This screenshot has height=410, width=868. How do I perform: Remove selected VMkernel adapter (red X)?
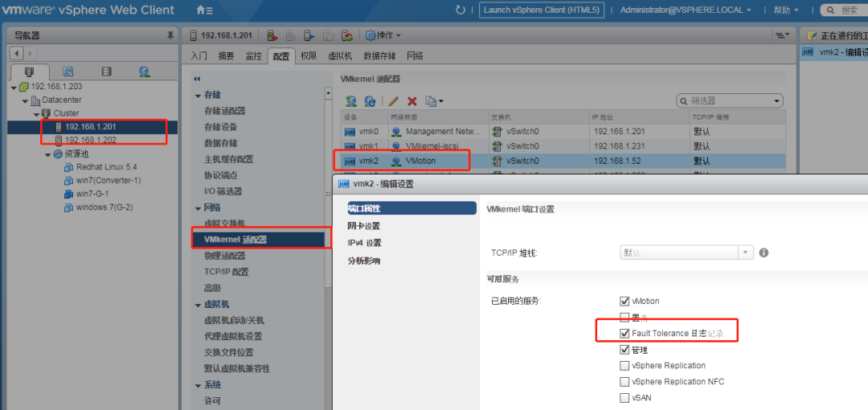tap(411, 100)
